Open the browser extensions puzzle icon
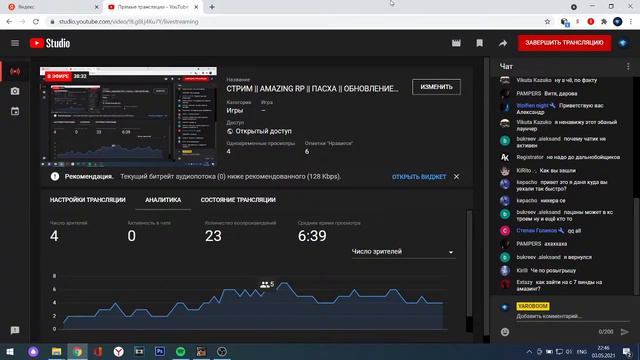Image resolution: width=640 pixels, height=360 pixels. coord(604,22)
